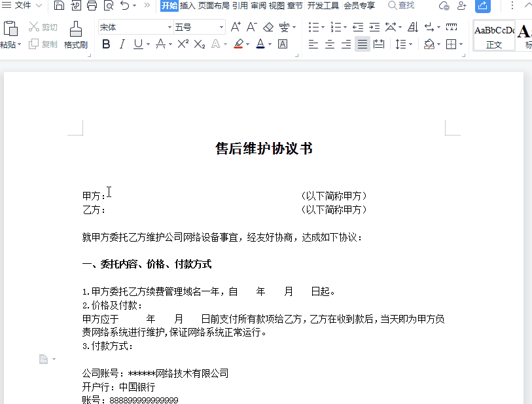The height and width of the screenshot is (404, 532).
Task: Switch to 页面布局 tab
Action: [x=214, y=6]
